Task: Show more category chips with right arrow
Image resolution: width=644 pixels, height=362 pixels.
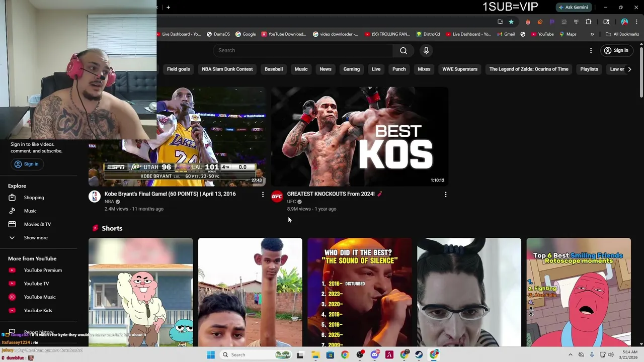Action: [x=629, y=69]
